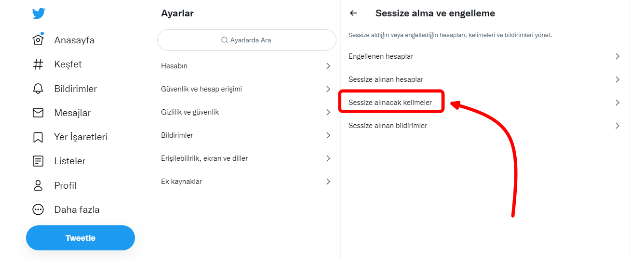Open Sessize alınan hesaplar

386,79
